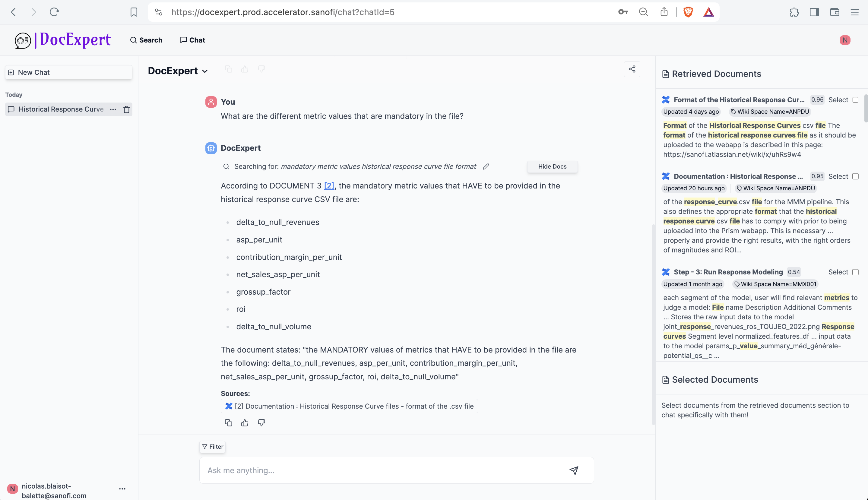Open account options menu at bottom left
This screenshot has width=868, height=500.
[x=122, y=489]
